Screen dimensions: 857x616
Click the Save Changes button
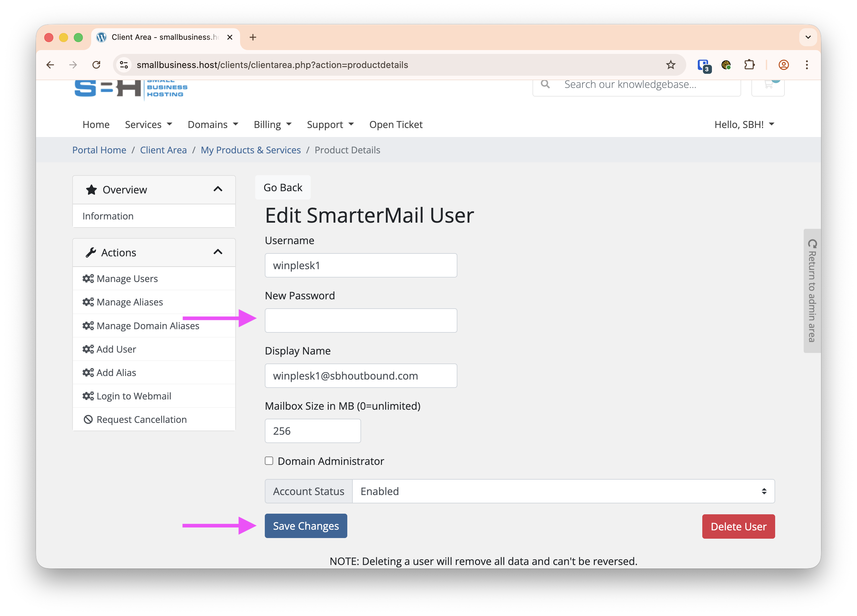click(306, 526)
